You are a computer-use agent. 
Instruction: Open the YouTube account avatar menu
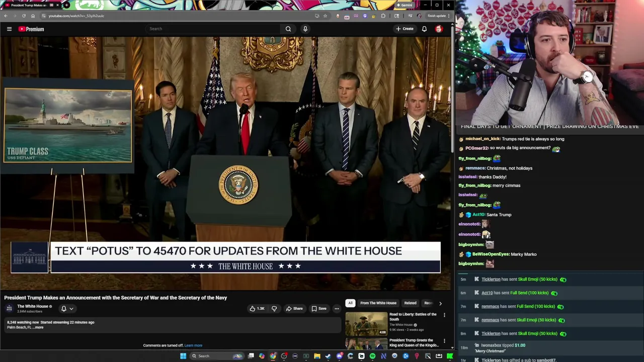coord(439,29)
